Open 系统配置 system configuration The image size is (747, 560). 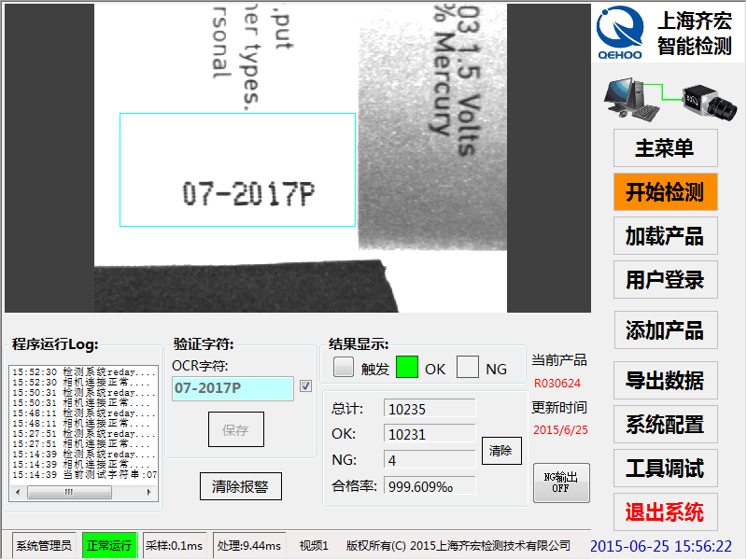pyautogui.click(x=665, y=424)
